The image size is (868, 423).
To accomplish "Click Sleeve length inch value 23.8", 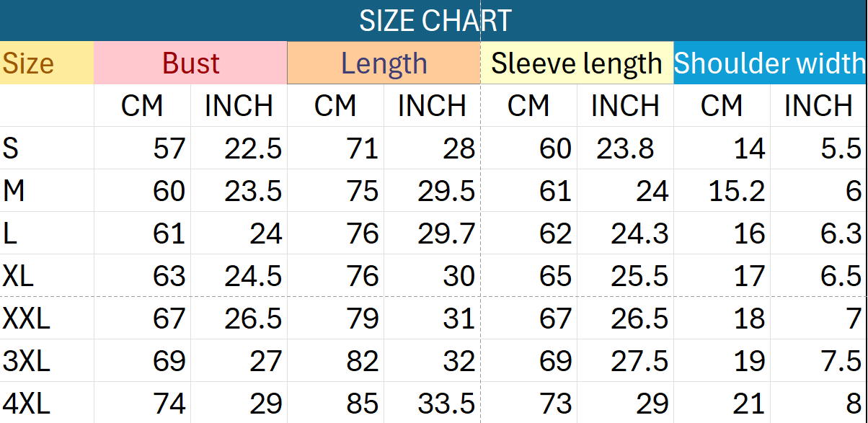I will click(625, 148).
